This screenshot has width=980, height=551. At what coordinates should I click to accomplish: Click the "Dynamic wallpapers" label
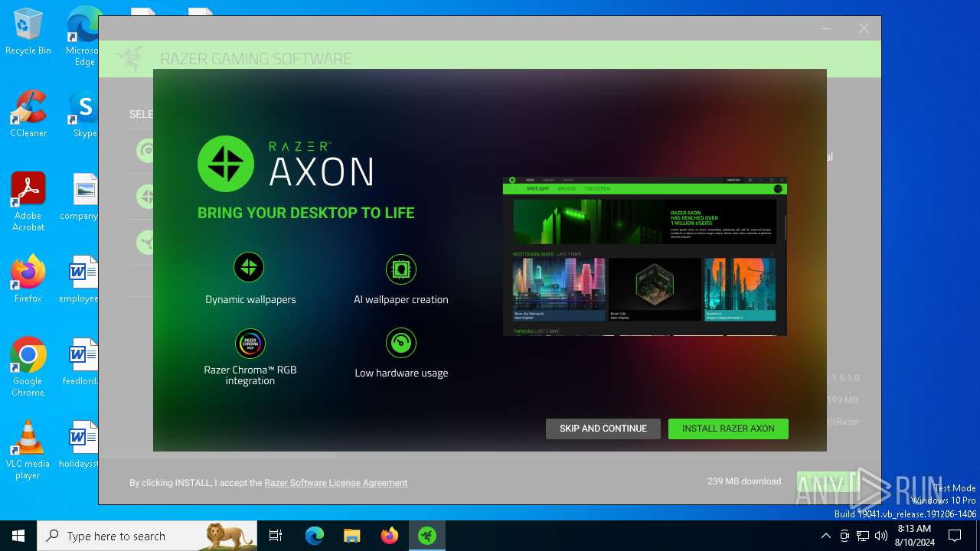tap(250, 299)
